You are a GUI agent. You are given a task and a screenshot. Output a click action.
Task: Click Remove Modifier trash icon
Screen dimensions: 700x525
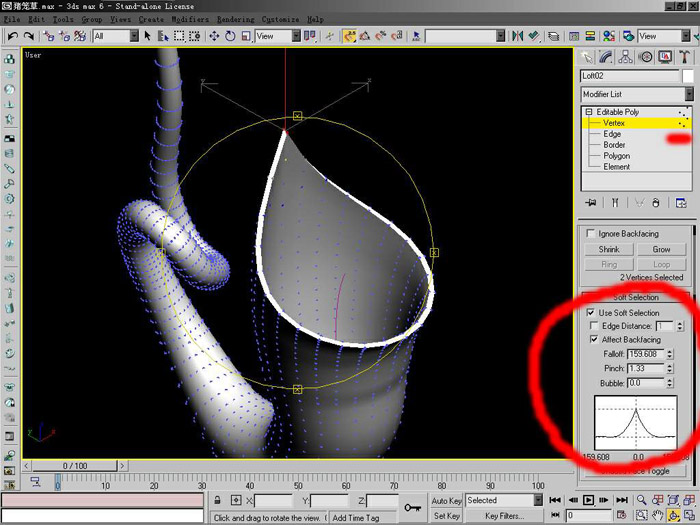point(655,203)
